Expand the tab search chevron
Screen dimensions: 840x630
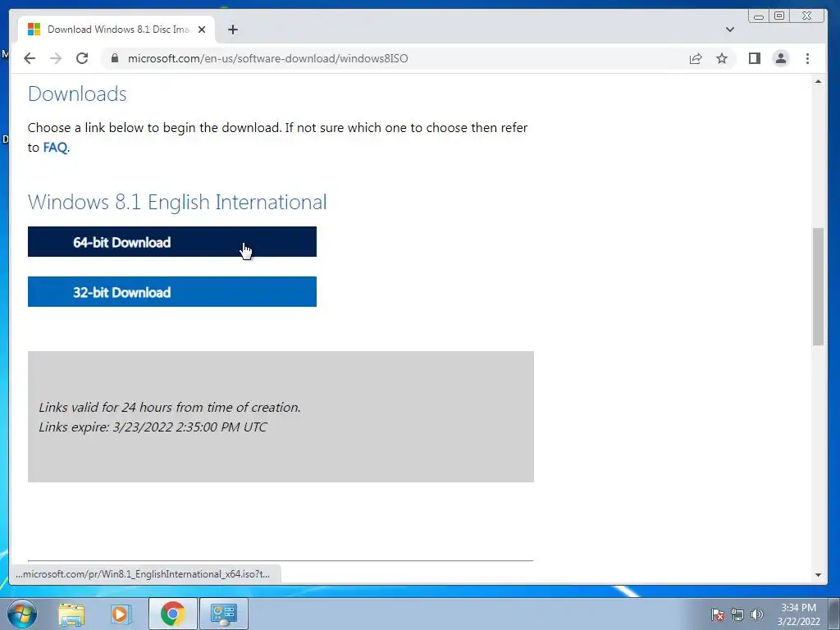click(x=729, y=30)
